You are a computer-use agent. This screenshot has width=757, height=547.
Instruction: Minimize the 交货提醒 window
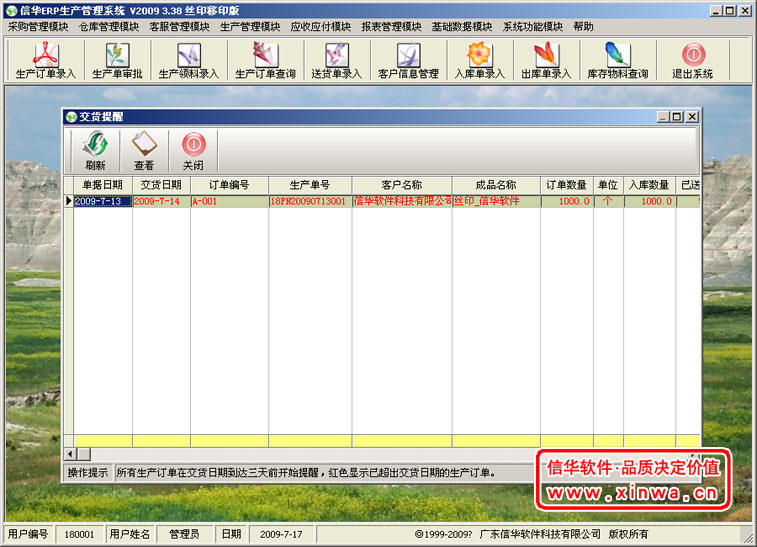pos(663,116)
